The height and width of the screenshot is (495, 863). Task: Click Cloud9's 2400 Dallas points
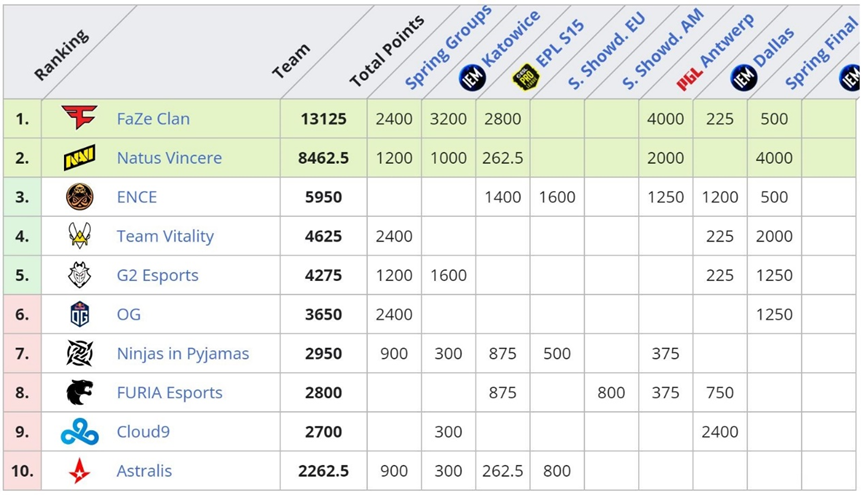pyautogui.click(x=720, y=431)
